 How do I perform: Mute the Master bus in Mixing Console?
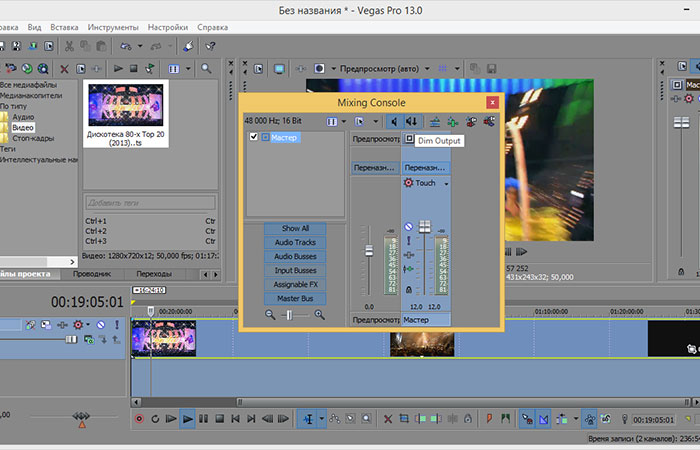[x=408, y=226]
